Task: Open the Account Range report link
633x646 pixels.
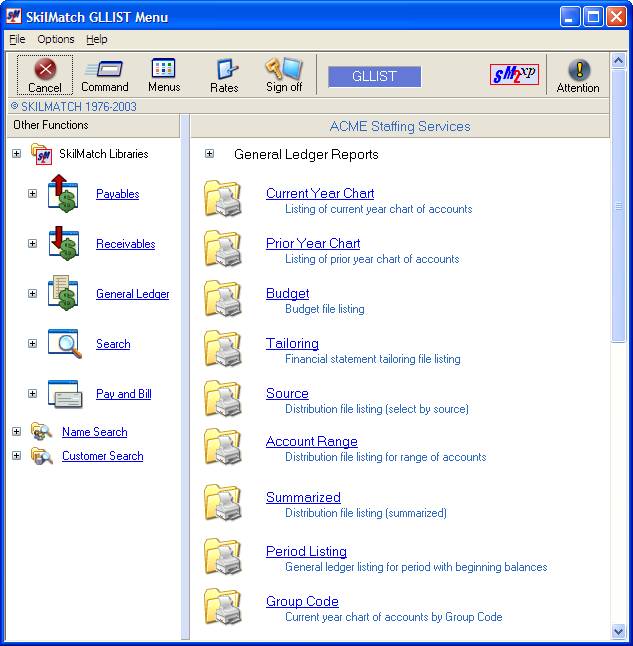Action: 312,442
